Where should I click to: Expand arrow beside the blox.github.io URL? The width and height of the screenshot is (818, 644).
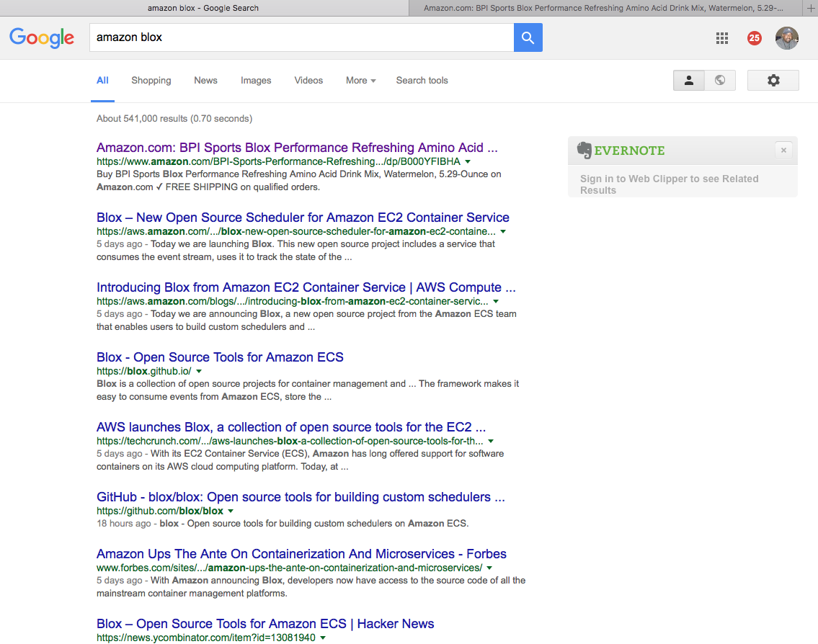coord(199,371)
